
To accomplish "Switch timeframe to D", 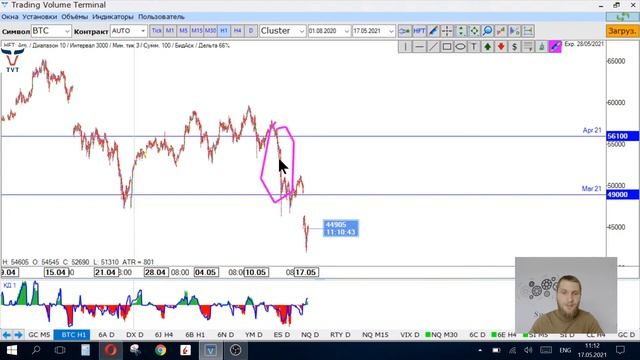I will (x=251, y=31).
